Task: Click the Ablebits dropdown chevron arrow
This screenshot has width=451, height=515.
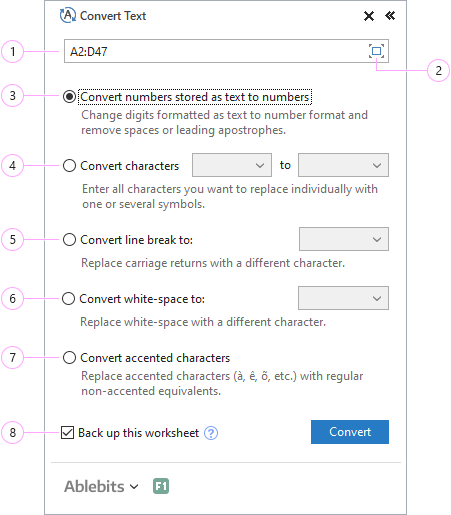Action: [x=134, y=487]
